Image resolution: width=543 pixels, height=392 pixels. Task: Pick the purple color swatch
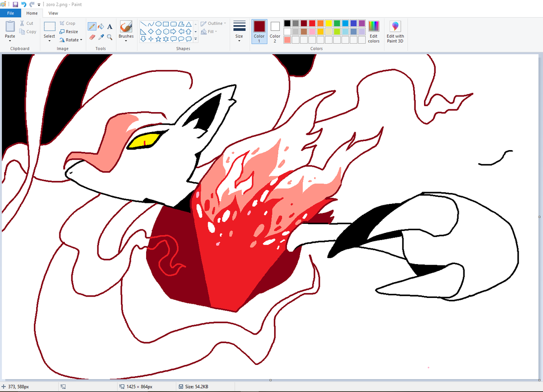362,24
